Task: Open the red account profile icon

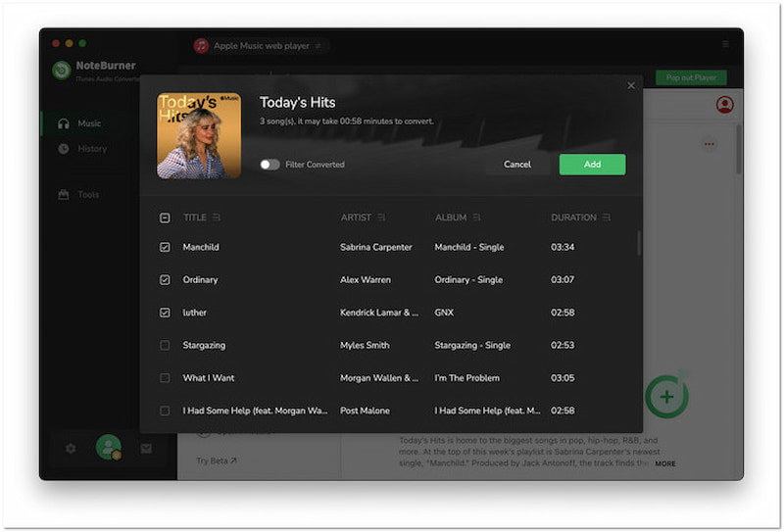Action: pyautogui.click(x=724, y=105)
